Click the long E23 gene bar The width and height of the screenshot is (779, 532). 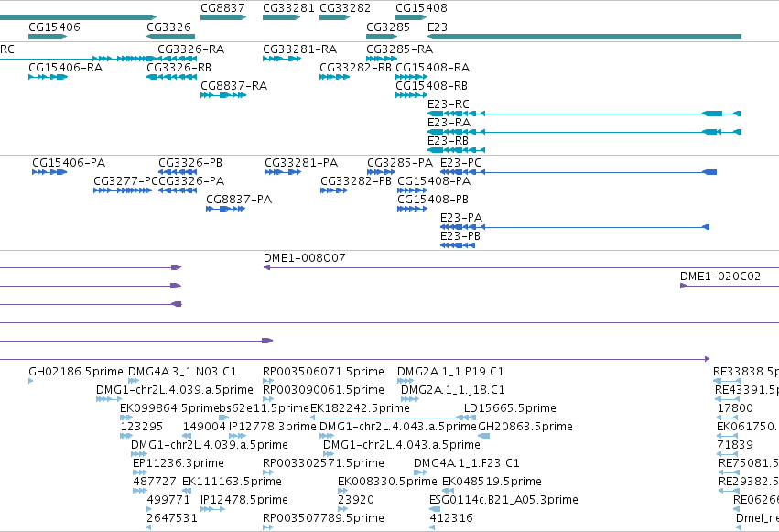click(584, 37)
